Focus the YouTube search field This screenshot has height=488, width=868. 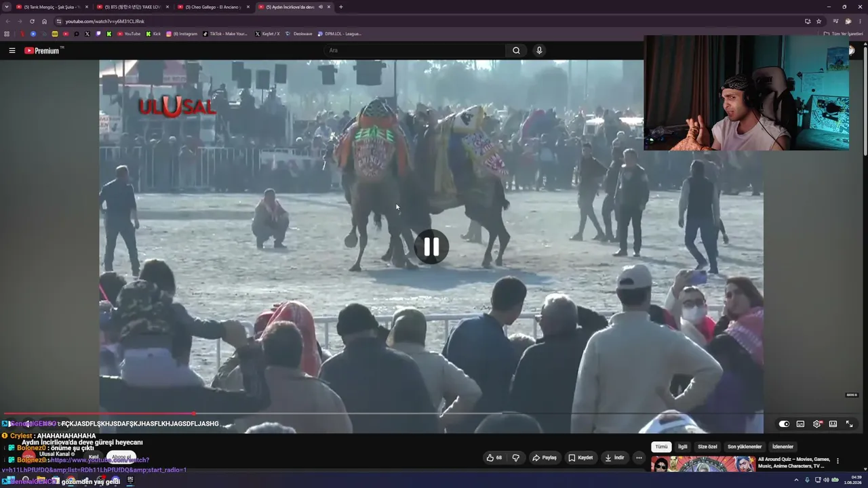pos(414,50)
